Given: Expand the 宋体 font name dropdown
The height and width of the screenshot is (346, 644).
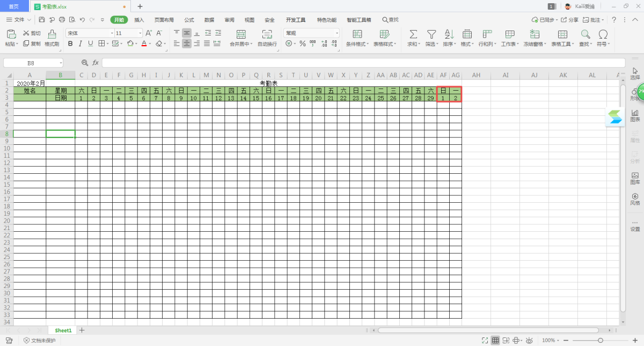Looking at the screenshot, I should (112, 33).
